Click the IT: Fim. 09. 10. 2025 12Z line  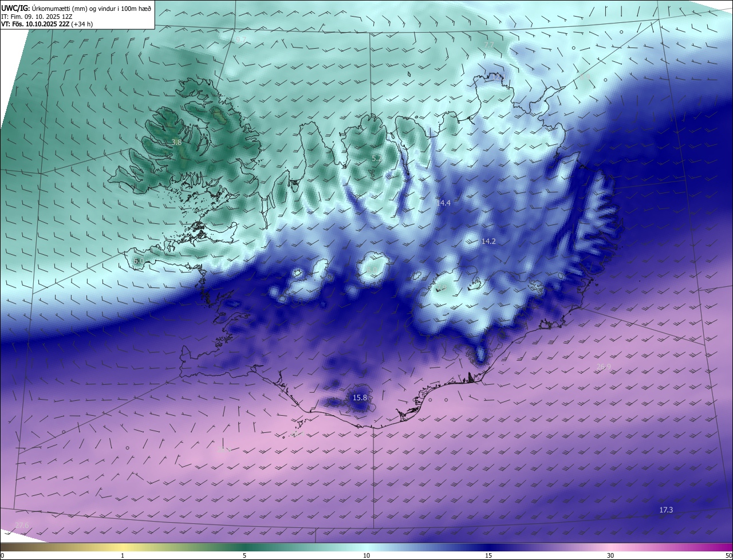coord(36,16)
